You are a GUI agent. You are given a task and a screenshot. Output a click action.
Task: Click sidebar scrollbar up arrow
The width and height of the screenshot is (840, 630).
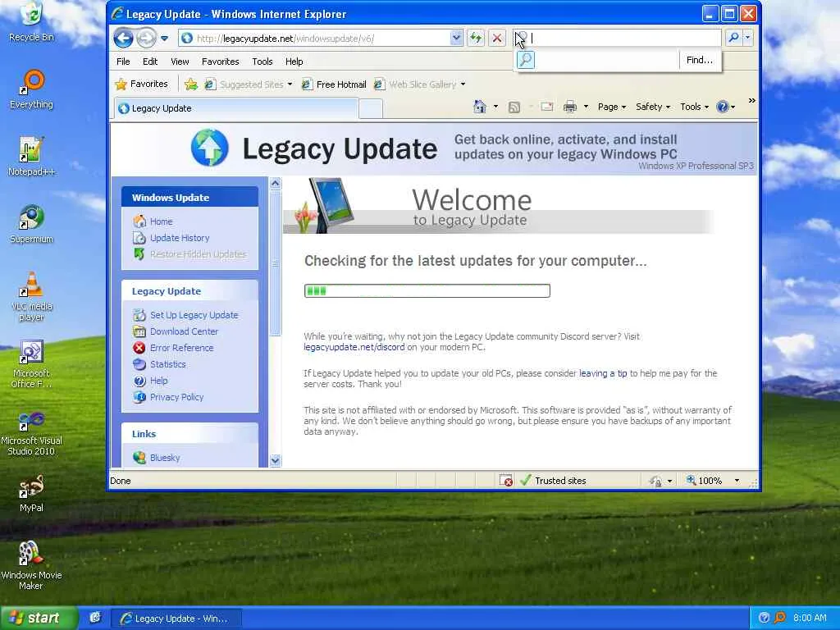276,183
